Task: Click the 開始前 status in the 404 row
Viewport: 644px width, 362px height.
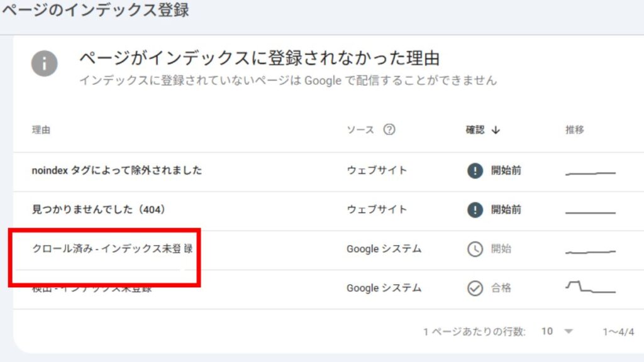Action: click(506, 210)
